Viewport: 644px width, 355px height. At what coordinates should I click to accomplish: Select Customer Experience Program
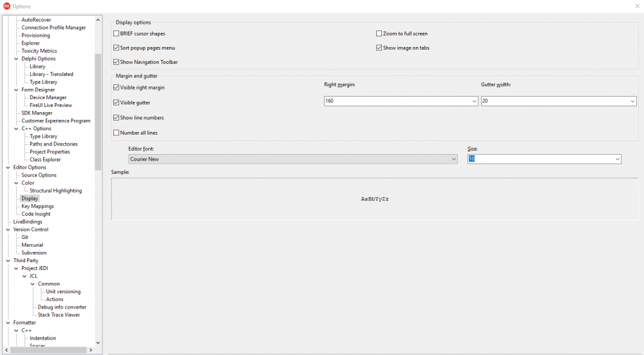(x=56, y=120)
